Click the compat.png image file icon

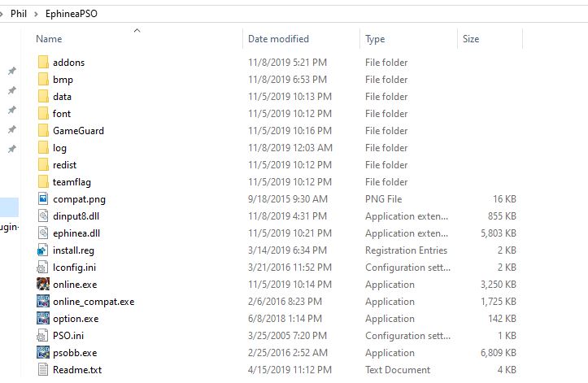43,198
